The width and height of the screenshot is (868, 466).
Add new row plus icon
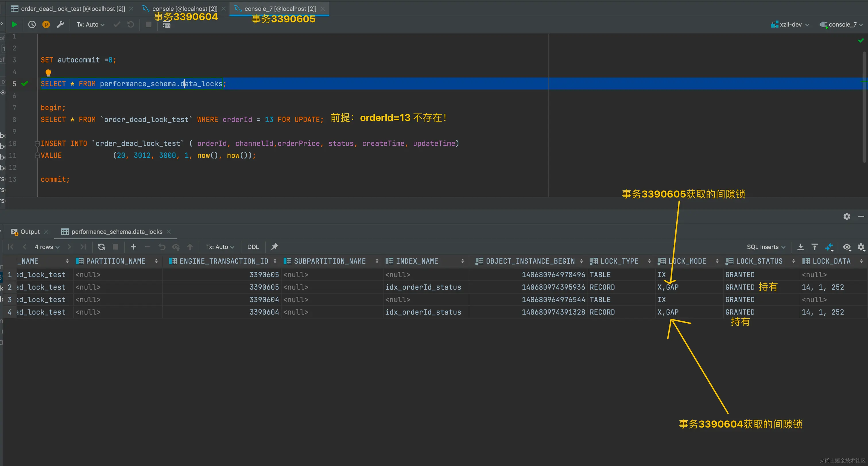(133, 247)
